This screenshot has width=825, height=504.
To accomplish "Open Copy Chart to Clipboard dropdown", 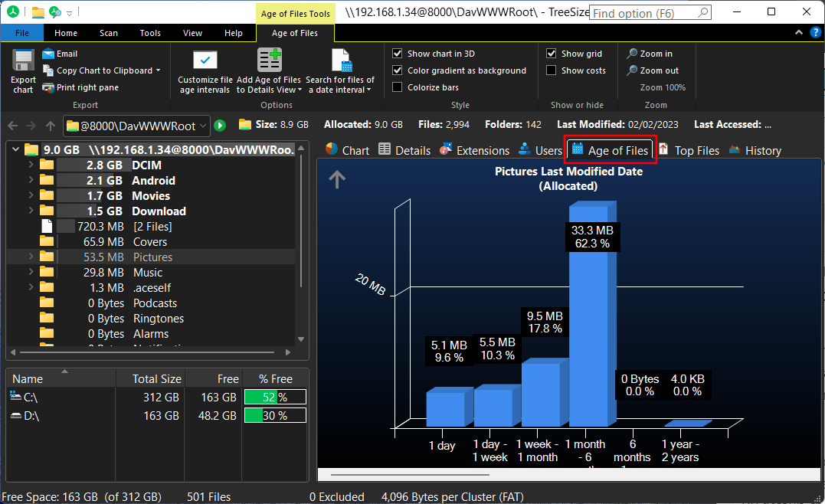I will coord(158,70).
